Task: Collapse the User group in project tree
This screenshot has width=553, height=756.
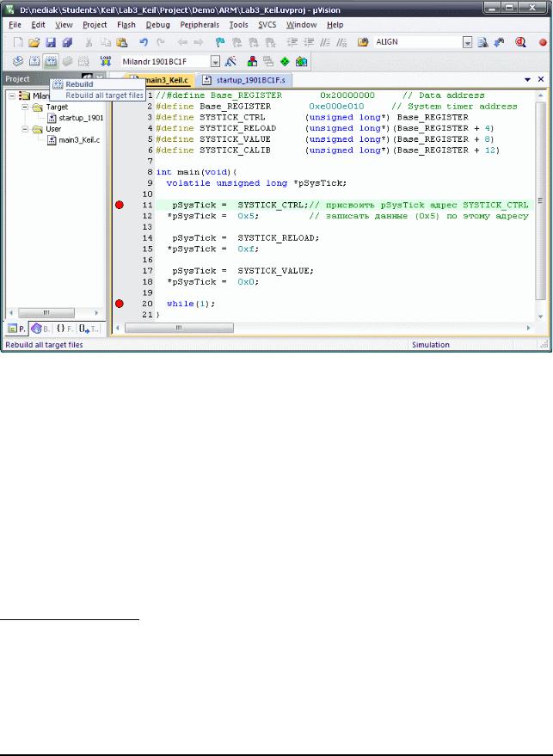Action: pyautogui.click(x=25, y=129)
